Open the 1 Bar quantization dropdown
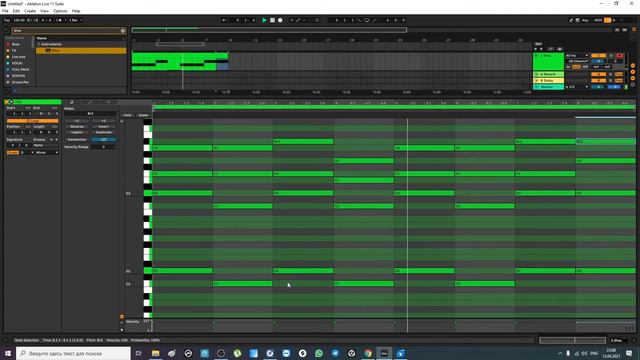Image resolution: width=640 pixels, height=360 pixels. coord(75,20)
